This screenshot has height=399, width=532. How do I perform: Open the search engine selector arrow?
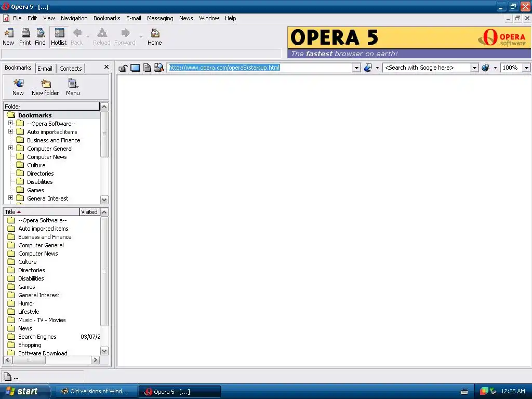tap(495, 68)
